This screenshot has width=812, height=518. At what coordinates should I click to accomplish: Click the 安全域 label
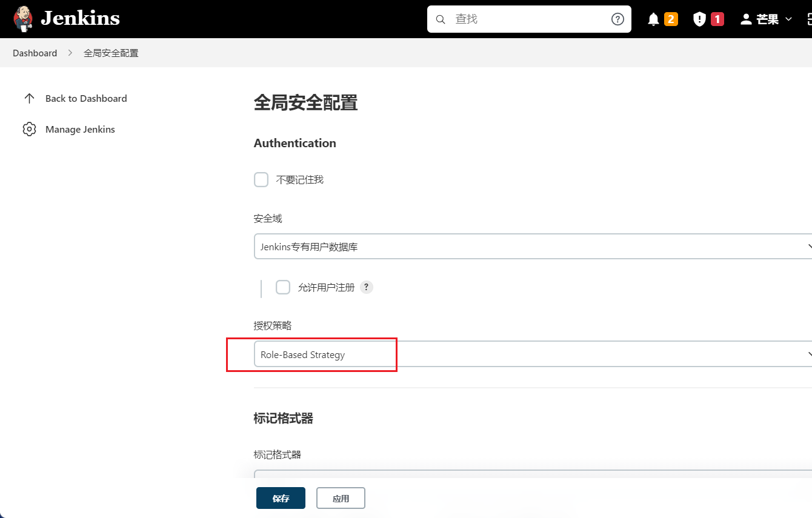tap(268, 218)
